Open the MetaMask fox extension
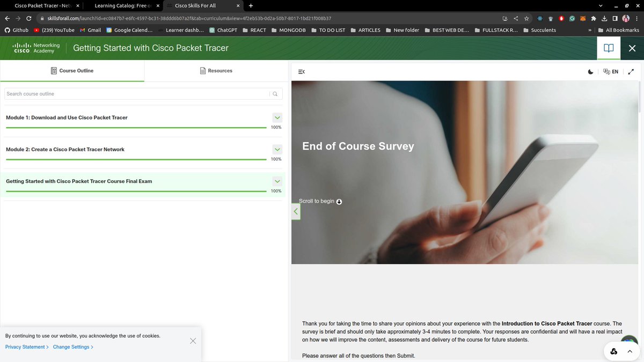 click(583, 18)
